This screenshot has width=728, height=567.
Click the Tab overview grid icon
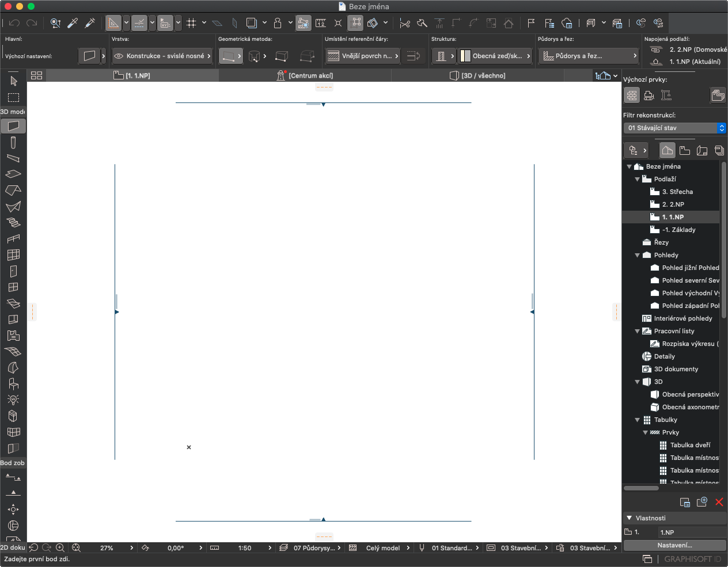coord(37,75)
